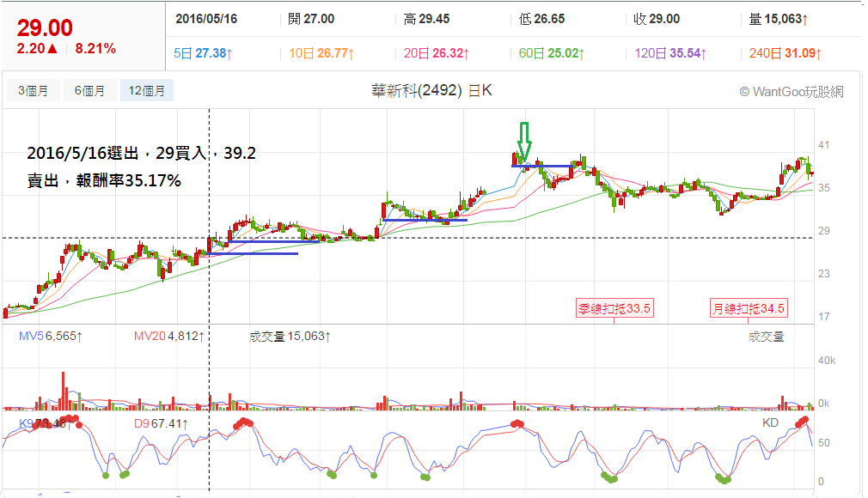Click the 季線扣抵33.5 marker label
This screenshot has height=498, width=868.
coord(614,308)
